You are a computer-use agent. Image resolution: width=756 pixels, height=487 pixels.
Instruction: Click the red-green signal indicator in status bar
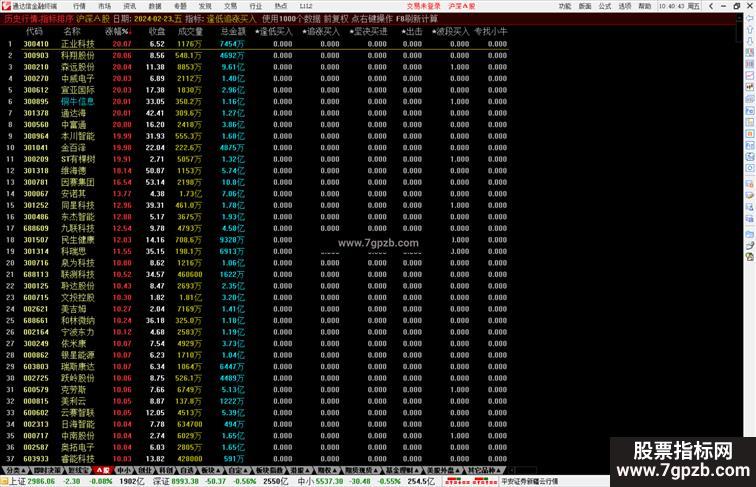(471, 481)
